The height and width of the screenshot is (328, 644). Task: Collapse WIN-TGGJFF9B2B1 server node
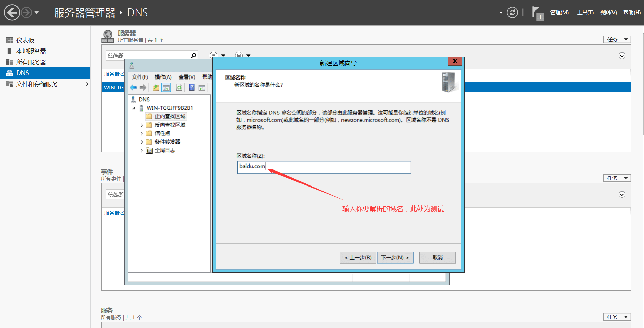coord(134,108)
